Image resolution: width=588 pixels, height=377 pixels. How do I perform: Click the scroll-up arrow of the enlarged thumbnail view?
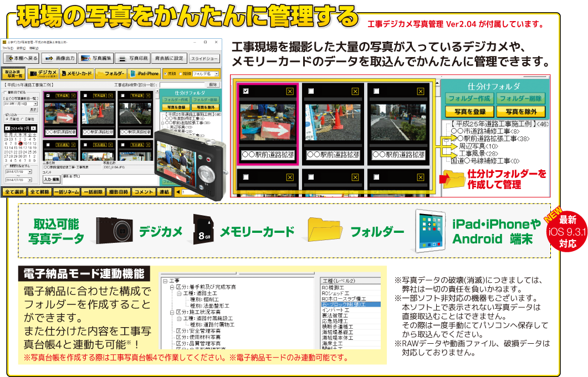[x=438, y=83]
